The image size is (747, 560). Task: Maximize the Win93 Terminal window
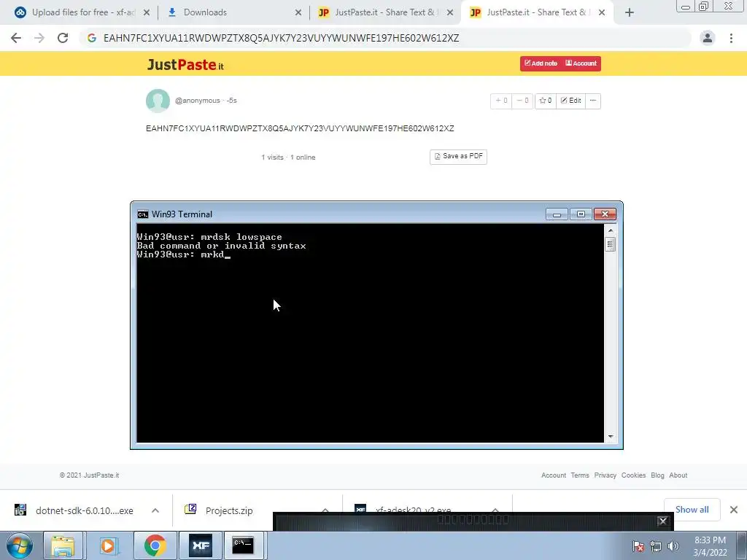click(581, 214)
